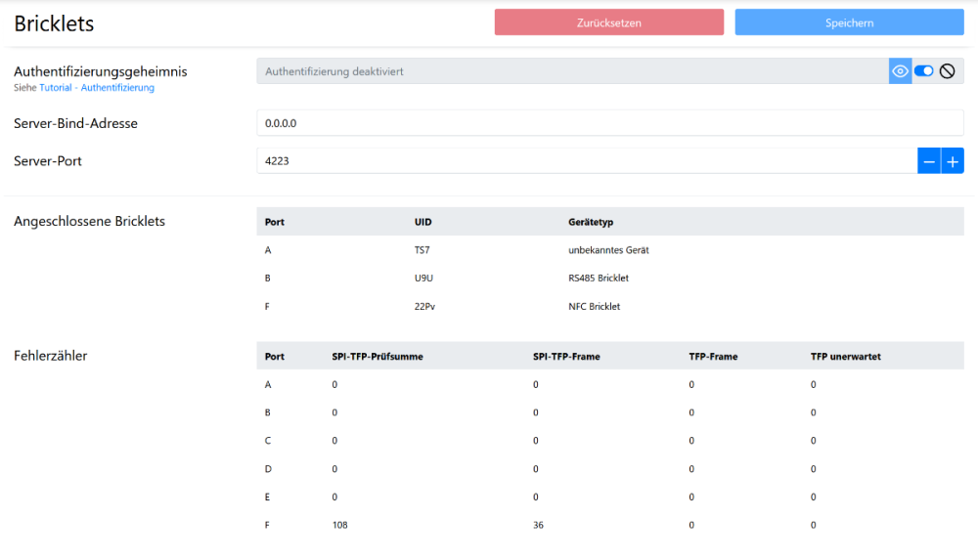
Task: Click UID 22Pv in the Bricklets table
Action: pyautogui.click(x=424, y=307)
